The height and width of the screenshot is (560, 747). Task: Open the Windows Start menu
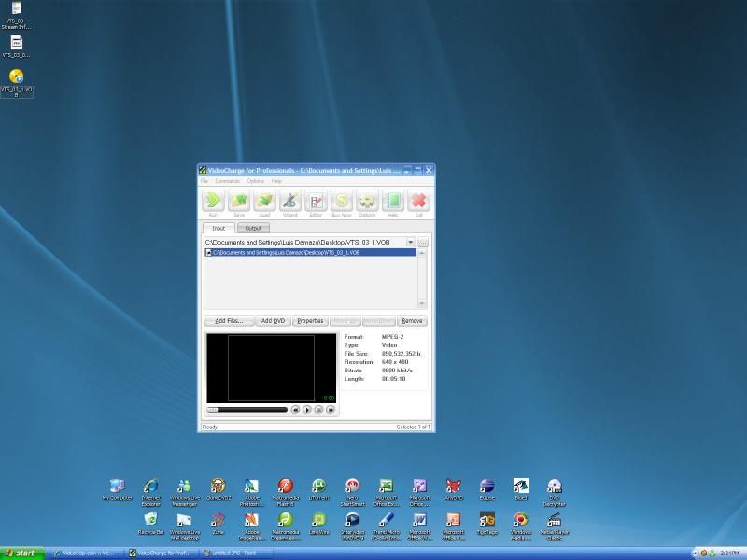22,553
